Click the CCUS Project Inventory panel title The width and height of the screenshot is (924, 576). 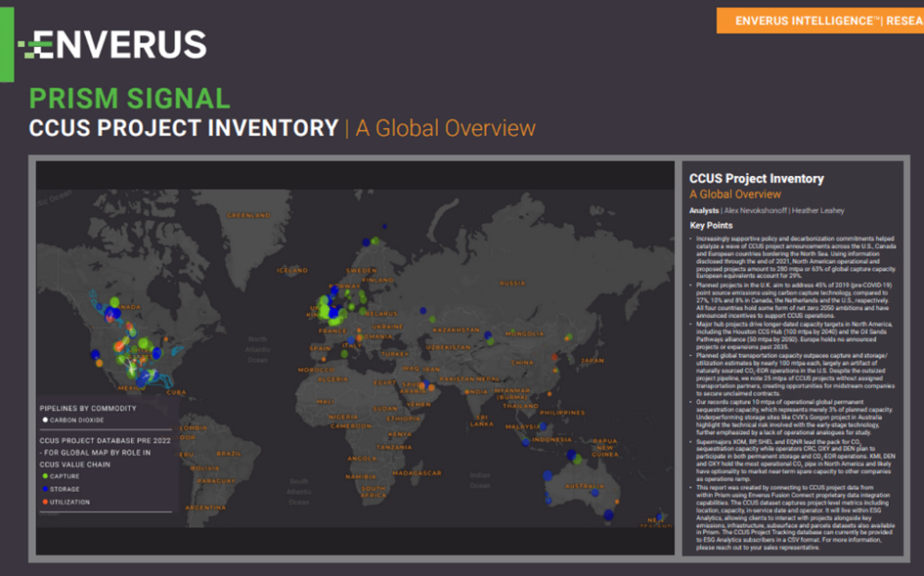756,179
